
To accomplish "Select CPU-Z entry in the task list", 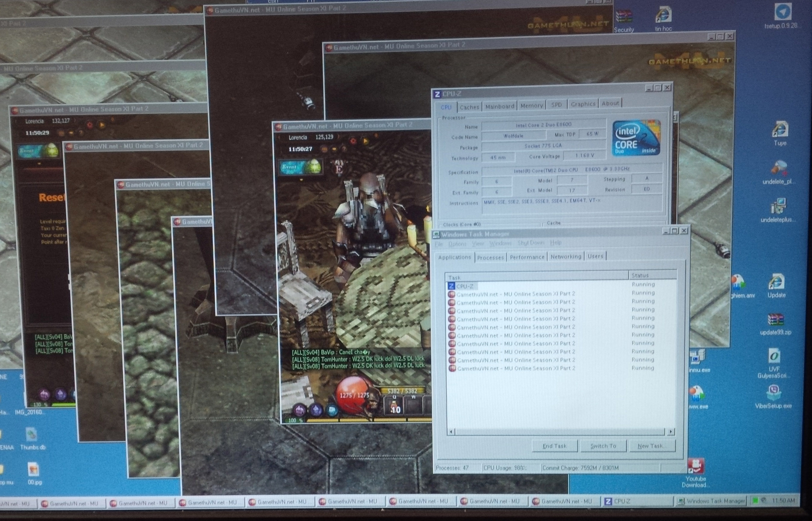I will coord(464,286).
